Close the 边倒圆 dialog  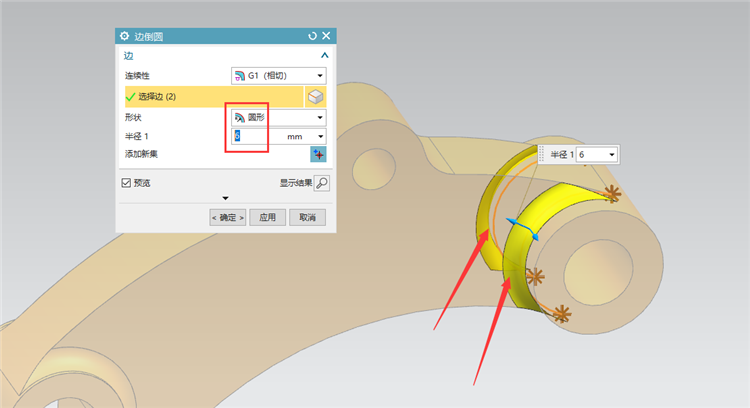326,36
